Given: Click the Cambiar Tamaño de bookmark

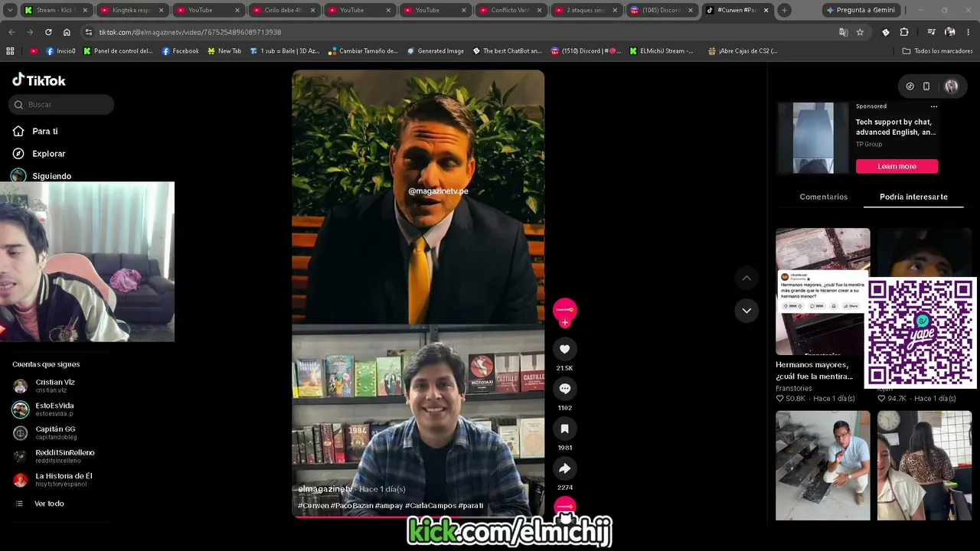Looking at the screenshot, I should pyautogui.click(x=363, y=51).
